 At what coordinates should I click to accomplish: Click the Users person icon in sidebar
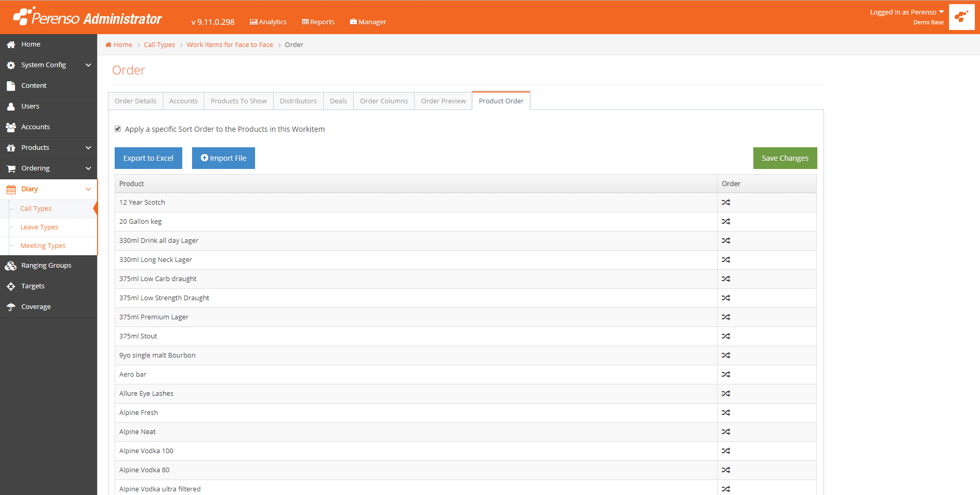(11, 107)
